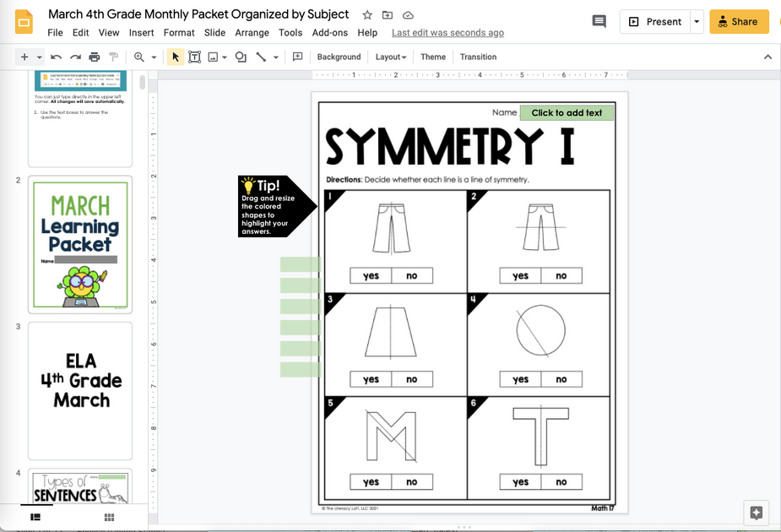
Task: Select the March Learning Packet slide thumbnail
Action: 80,244
